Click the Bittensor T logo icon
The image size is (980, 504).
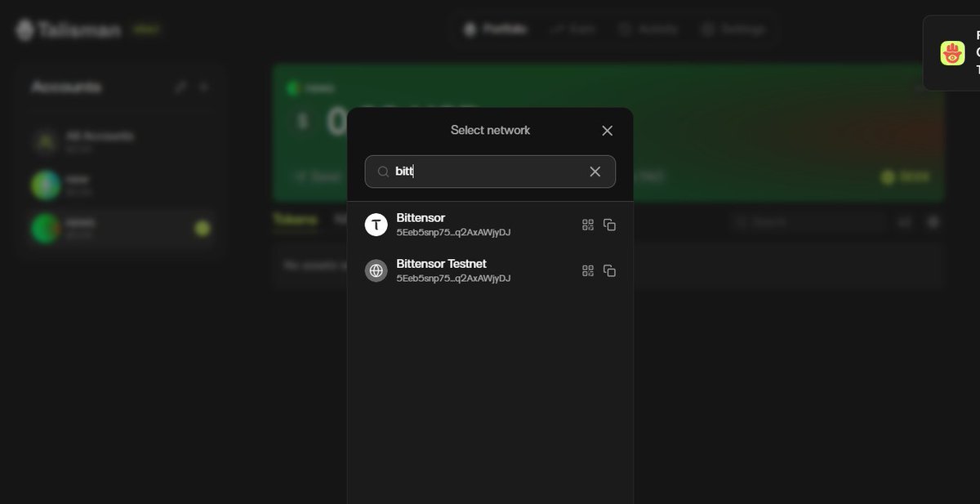coord(376,225)
